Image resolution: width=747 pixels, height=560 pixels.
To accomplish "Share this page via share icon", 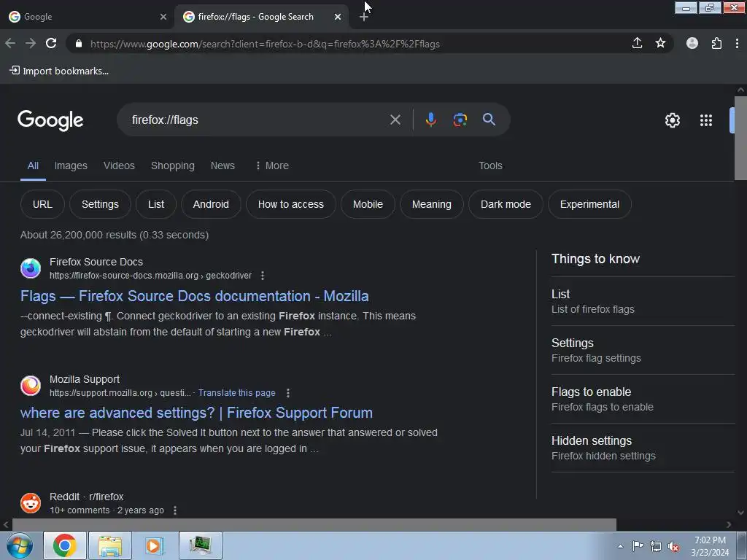I will click(x=637, y=43).
